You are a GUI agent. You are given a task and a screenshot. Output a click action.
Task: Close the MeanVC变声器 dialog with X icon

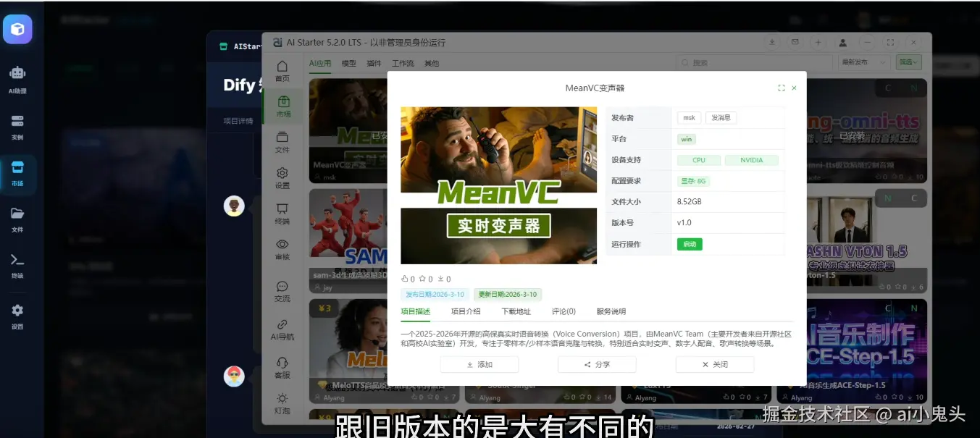pyautogui.click(x=794, y=88)
